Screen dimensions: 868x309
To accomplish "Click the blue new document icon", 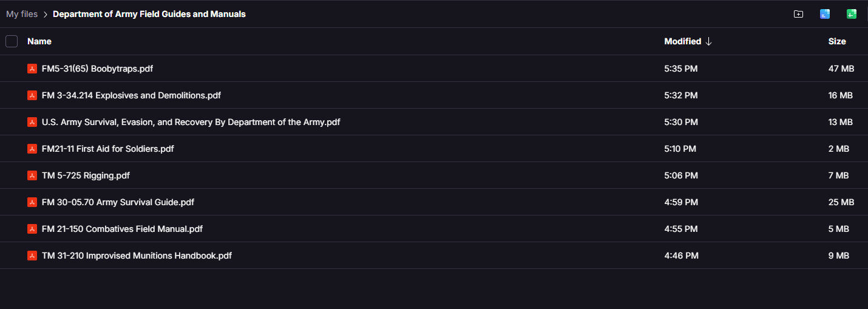I will [825, 14].
